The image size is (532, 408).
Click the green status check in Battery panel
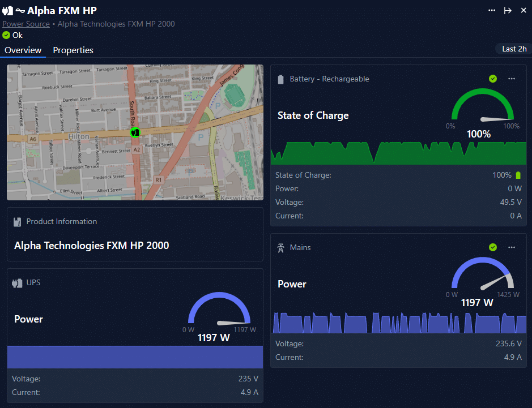[x=493, y=79]
